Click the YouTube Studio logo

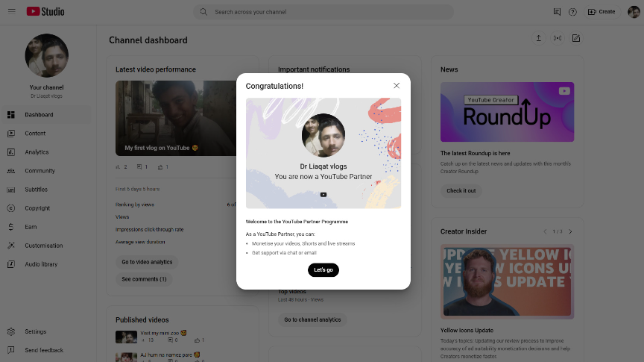(x=45, y=11)
